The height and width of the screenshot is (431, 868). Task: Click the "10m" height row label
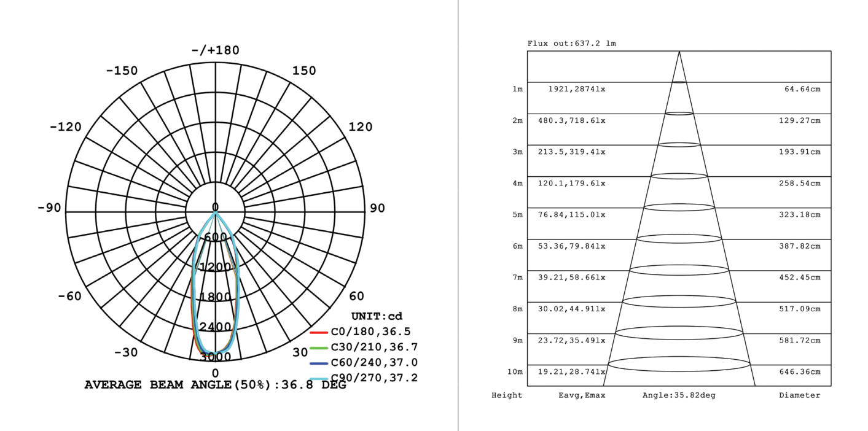[x=515, y=371]
